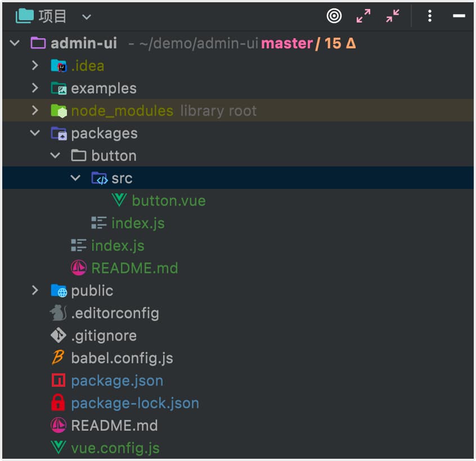Collapse the button folder

(x=55, y=156)
